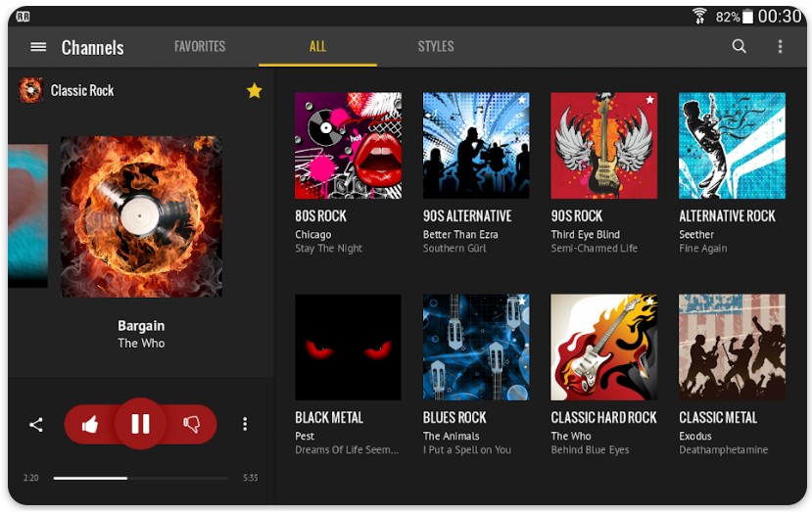Click the RR notification icon in status bar
The width and height of the screenshot is (812, 513).
tap(23, 17)
